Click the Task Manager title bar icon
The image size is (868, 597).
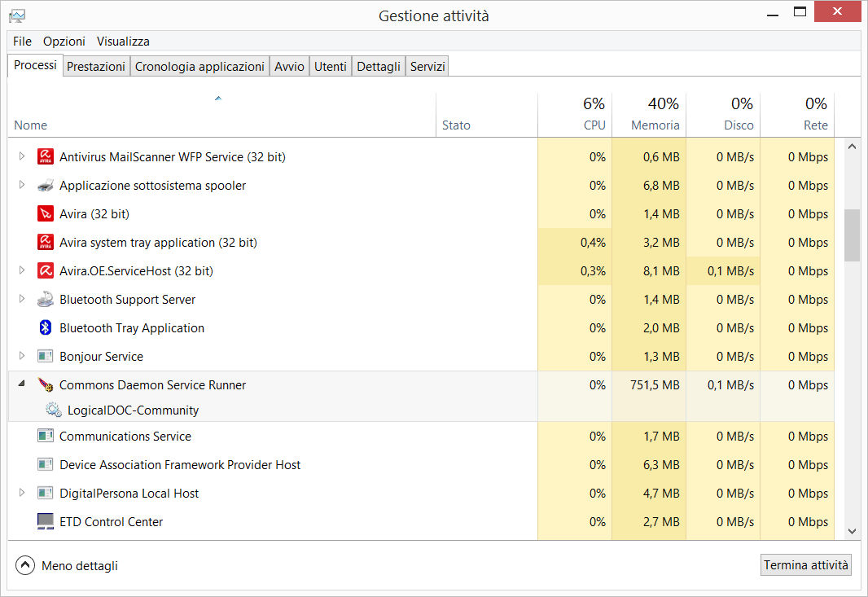(17, 16)
